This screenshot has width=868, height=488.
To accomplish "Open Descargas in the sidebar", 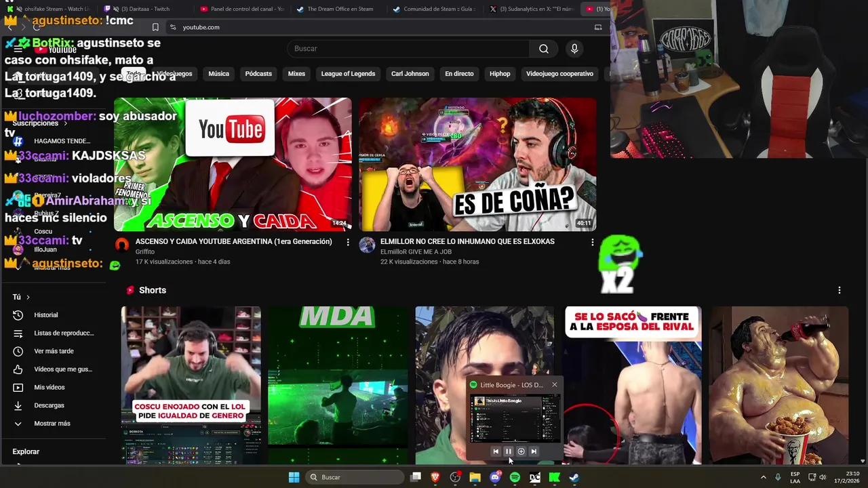I will [x=54, y=405].
